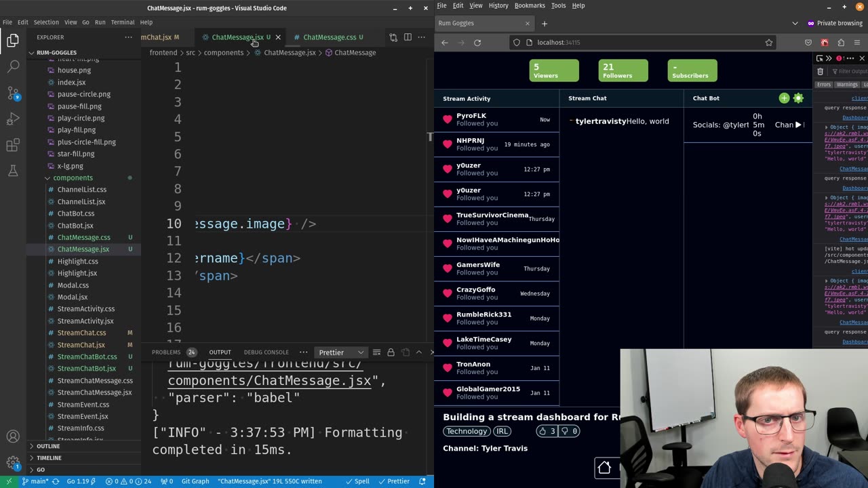Click Prettier status bar item
Viewport: 868px width, 488px height.
click(x=393, y=481)
